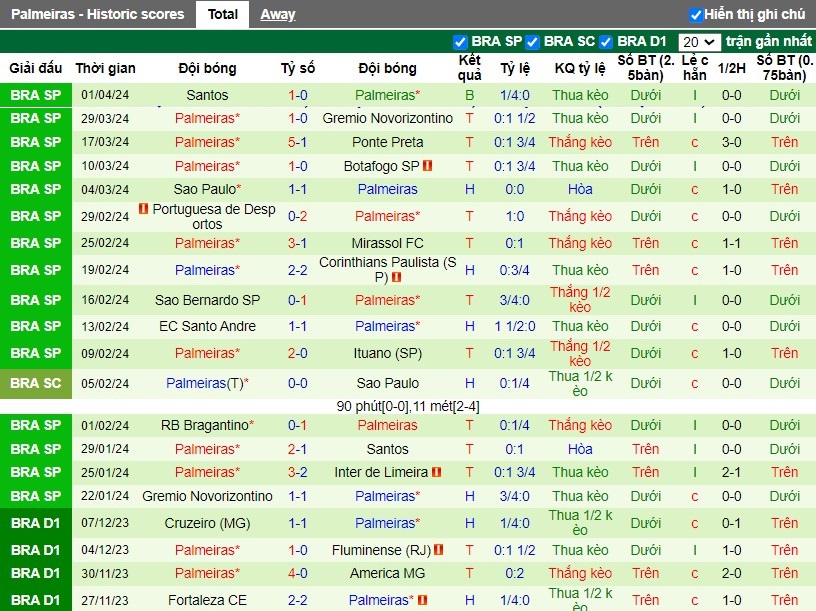Click 2-1 half-time score on 25/01/24 row
This screenshot has height=611, width=816.
coord(731,472)
